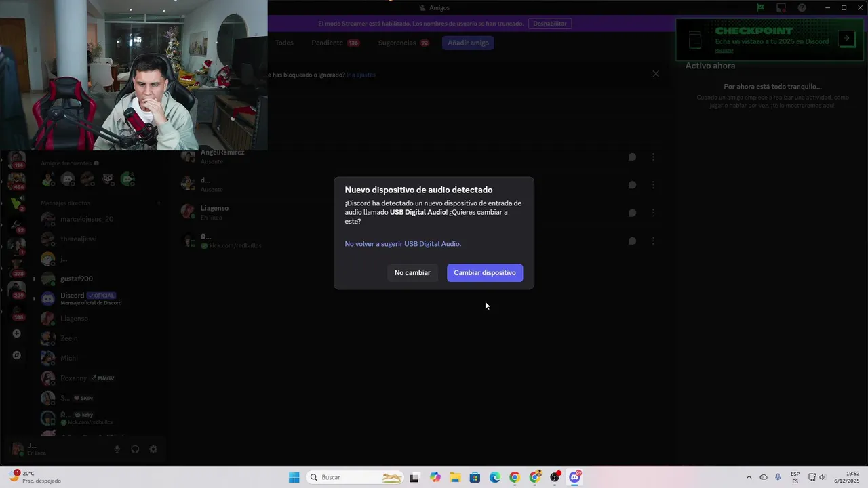
Task: Select AngelRamirez friend row
Action: 419,157
